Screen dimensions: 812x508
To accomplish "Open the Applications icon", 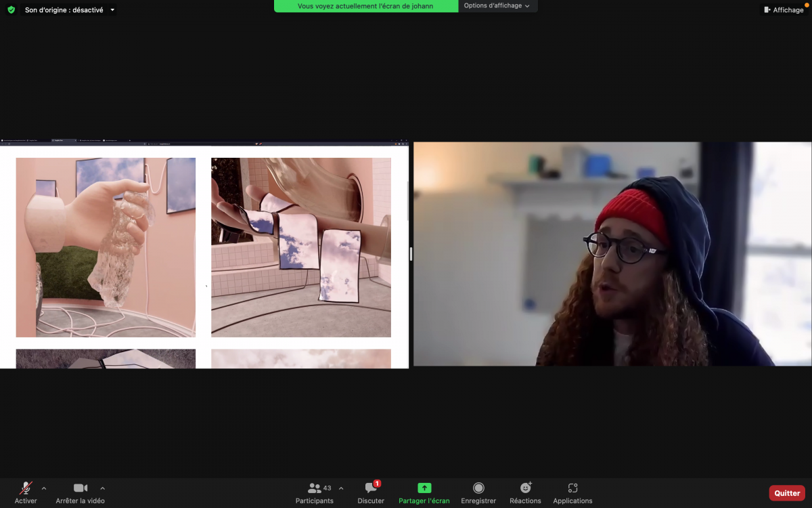I will click(x=572, y=488).
